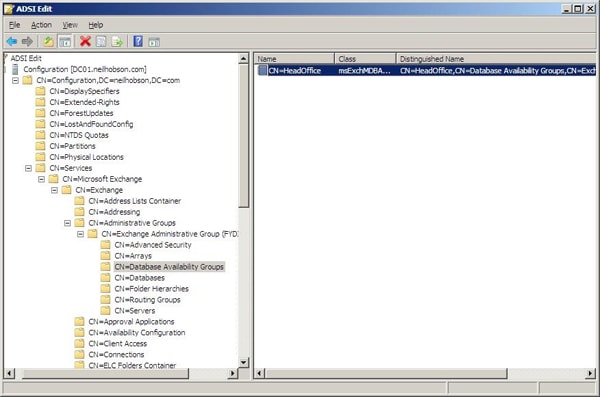Click folder icon beside CN=Servers
Viewport: 600px width, 397px height.
coord(105,310)
